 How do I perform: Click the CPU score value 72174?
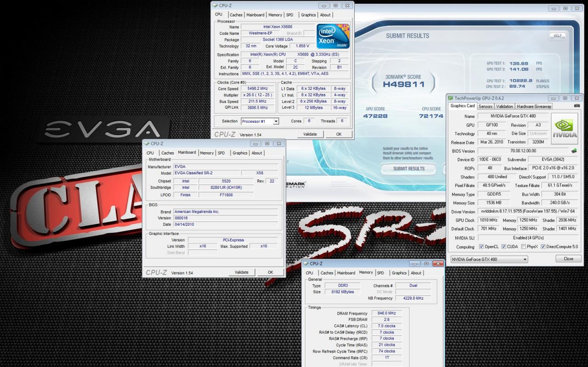pos(431,116)
